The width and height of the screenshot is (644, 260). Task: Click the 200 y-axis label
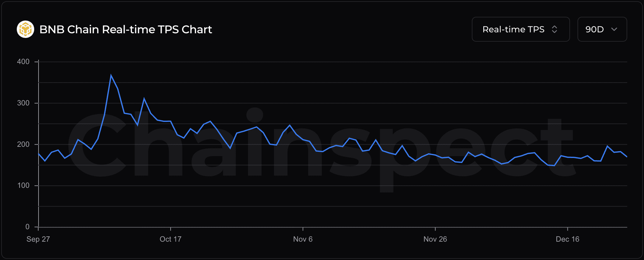pyautogui.click(x=23, y=144)
